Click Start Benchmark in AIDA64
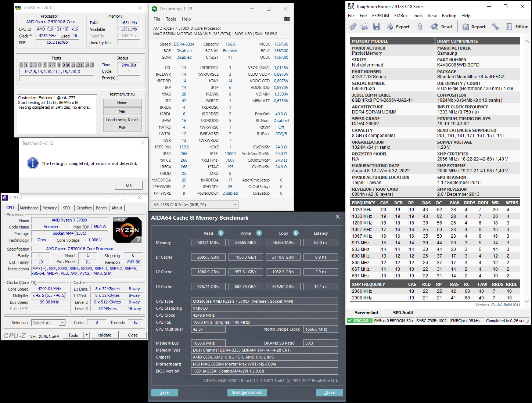The height and width of the screenshot is (403, 532). tap(247, 392)
